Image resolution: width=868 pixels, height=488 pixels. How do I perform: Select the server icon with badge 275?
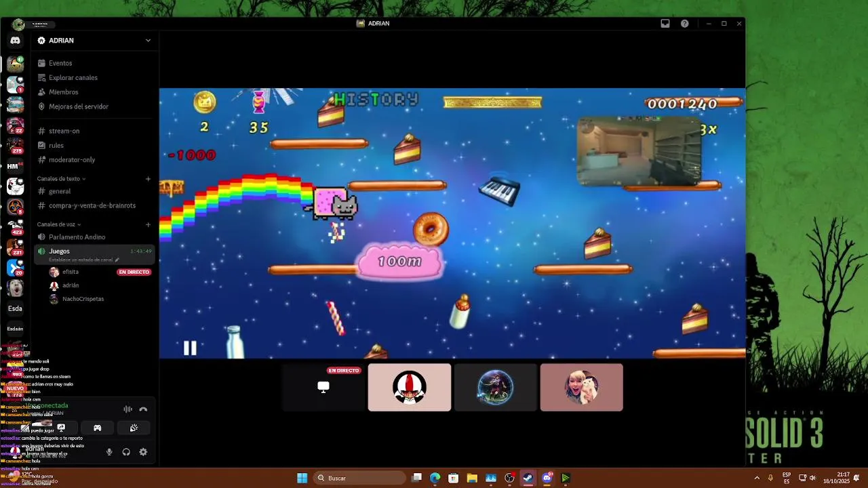pos(15,146)
